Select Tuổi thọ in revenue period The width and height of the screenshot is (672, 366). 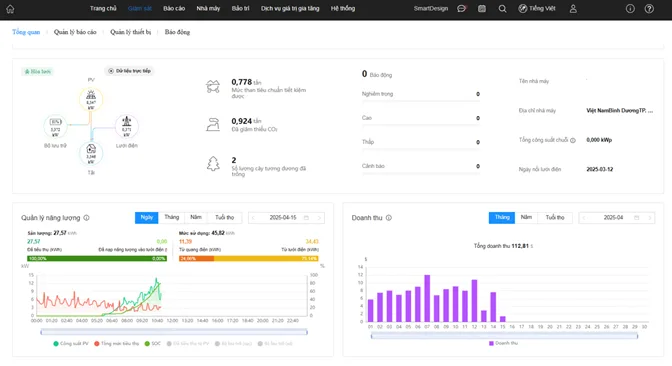click(x=555, y=217)
